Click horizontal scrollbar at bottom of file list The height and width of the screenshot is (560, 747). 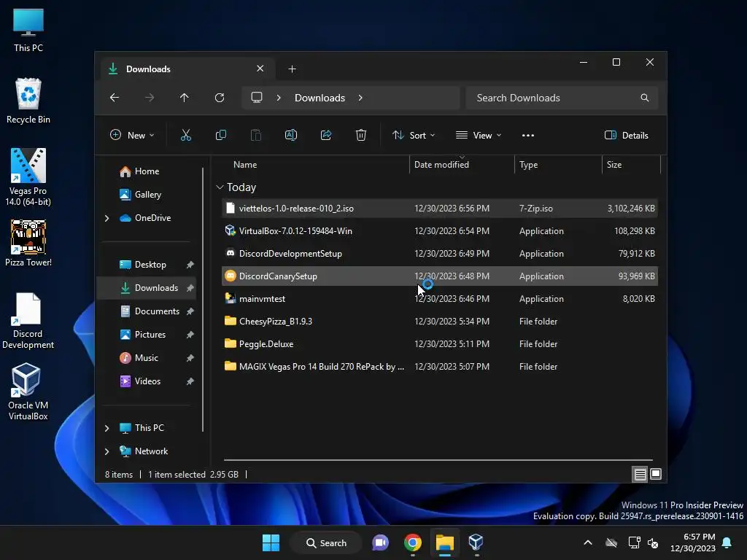pos(438,460)
